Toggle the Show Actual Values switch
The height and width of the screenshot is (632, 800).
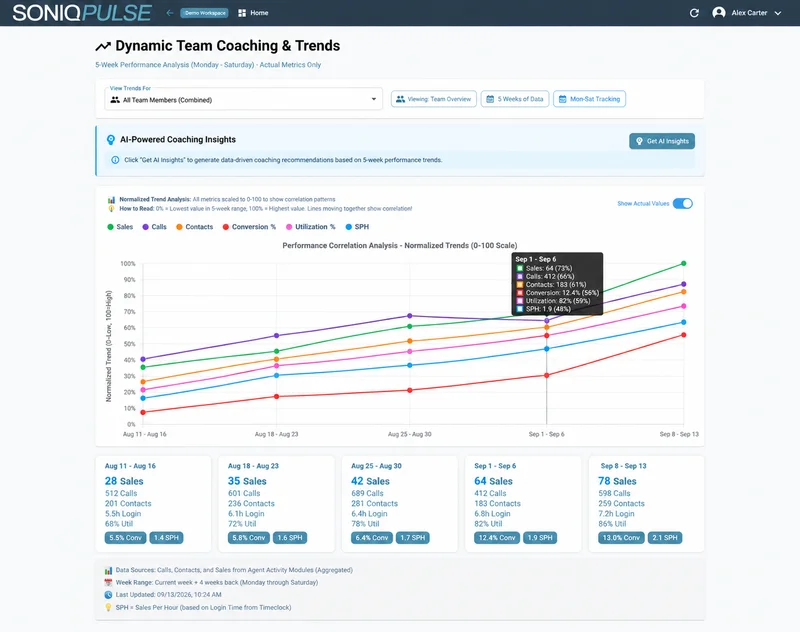point(683,204)
